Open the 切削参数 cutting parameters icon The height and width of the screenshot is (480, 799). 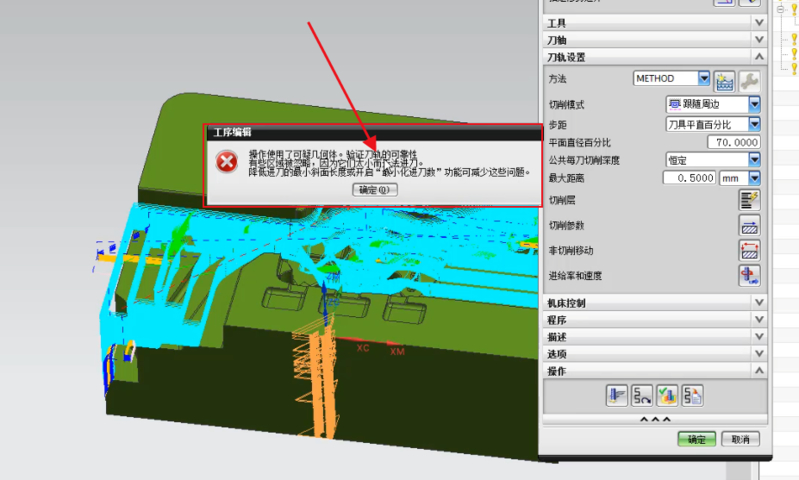(749, 225)
